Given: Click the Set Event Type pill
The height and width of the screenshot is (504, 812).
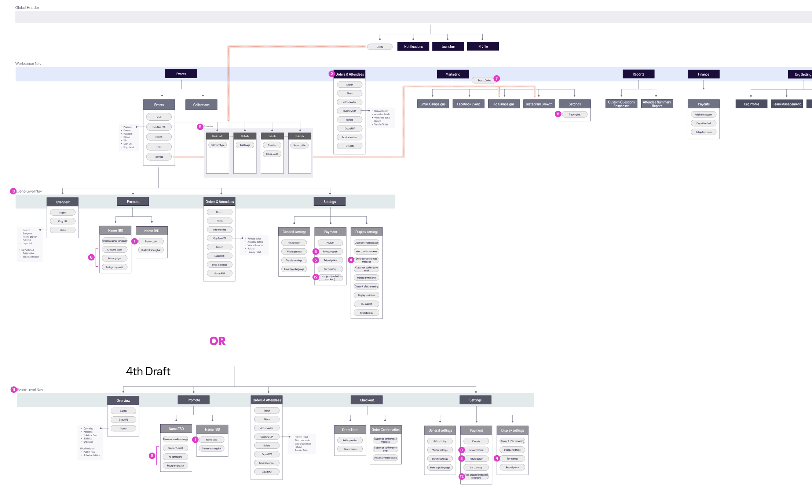Looking at the screenshot, I should (217, 145).
